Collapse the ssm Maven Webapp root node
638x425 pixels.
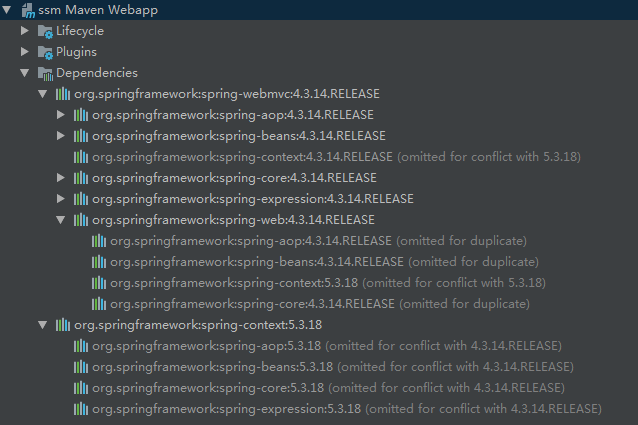(8, 10)
